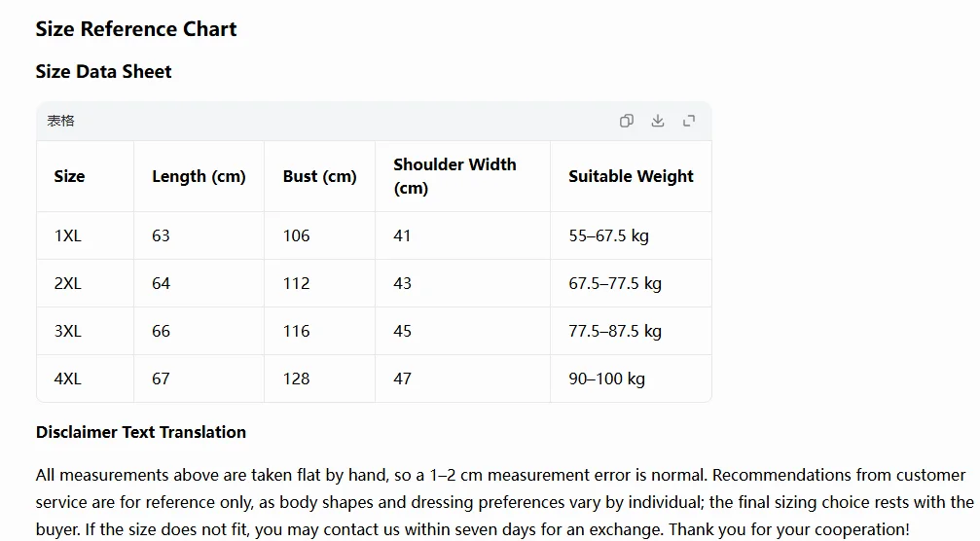
Task: Click the Size Reference Chart heading
Action: pyautogui.click(x=136, y=29)
